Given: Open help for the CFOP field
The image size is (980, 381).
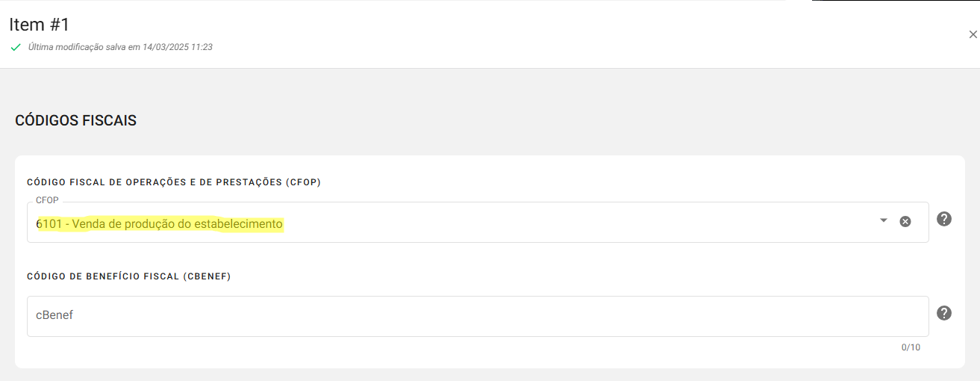Looking at the screenshot, I should pos(944,219).
